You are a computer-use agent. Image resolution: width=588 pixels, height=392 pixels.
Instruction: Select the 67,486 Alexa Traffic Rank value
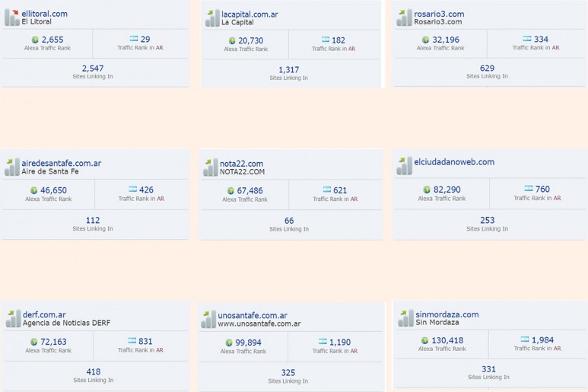(x=250, y=191)
